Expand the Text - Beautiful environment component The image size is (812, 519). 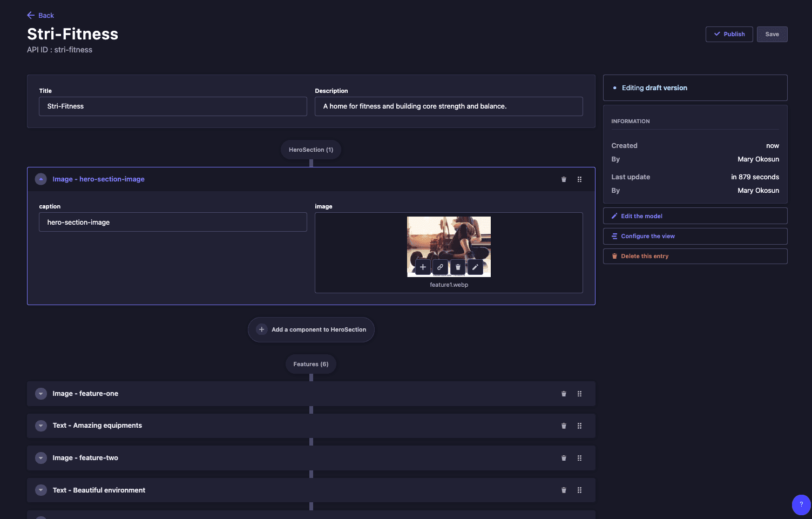(x=41, y=490)
